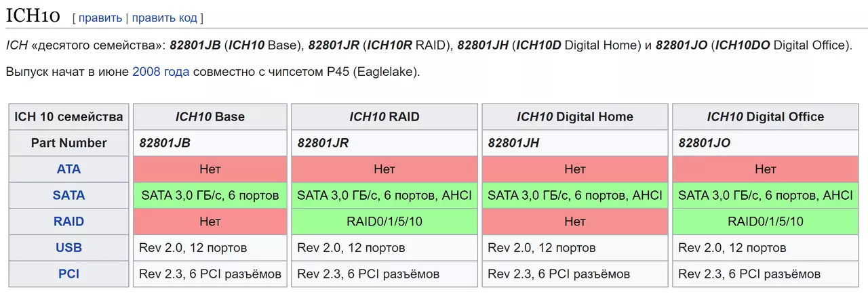
Task: Click ATA "Нет" cell under ICH10 RAID
Action: (384, 169)
